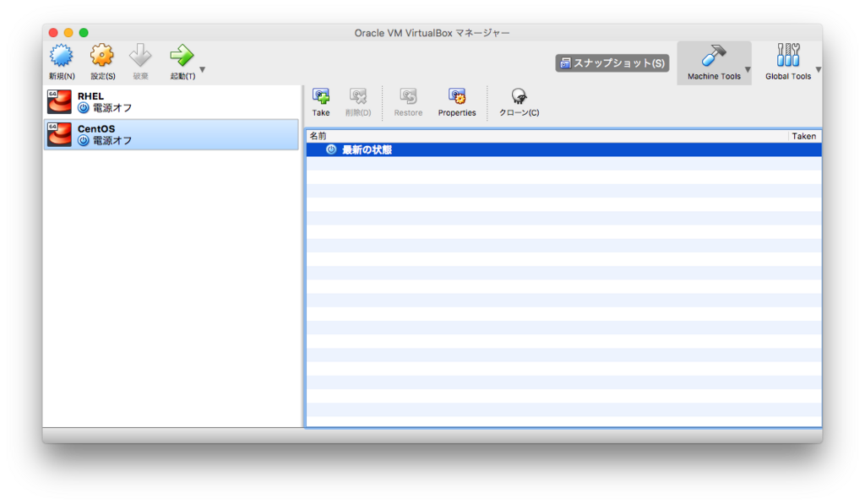Close the VirtualBox Manager window
Screen dimensions: 865x504
pyautogui.click(x=53, y=33)
